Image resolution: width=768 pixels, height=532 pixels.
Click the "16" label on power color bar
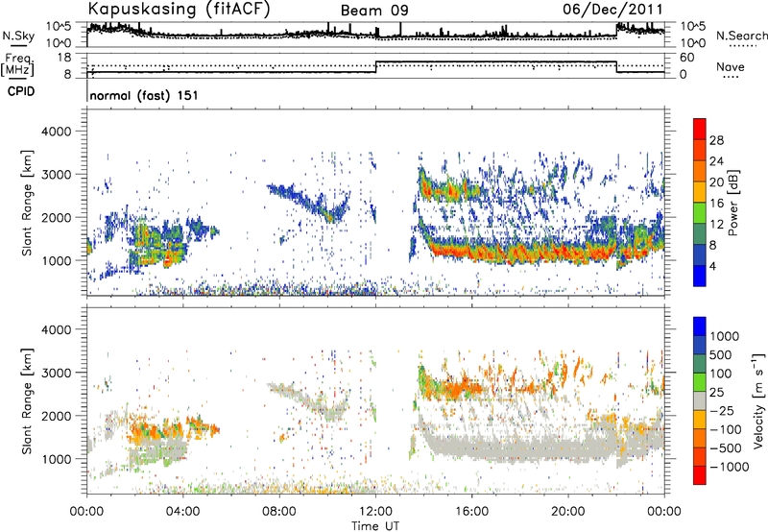(x=716, y=204)
